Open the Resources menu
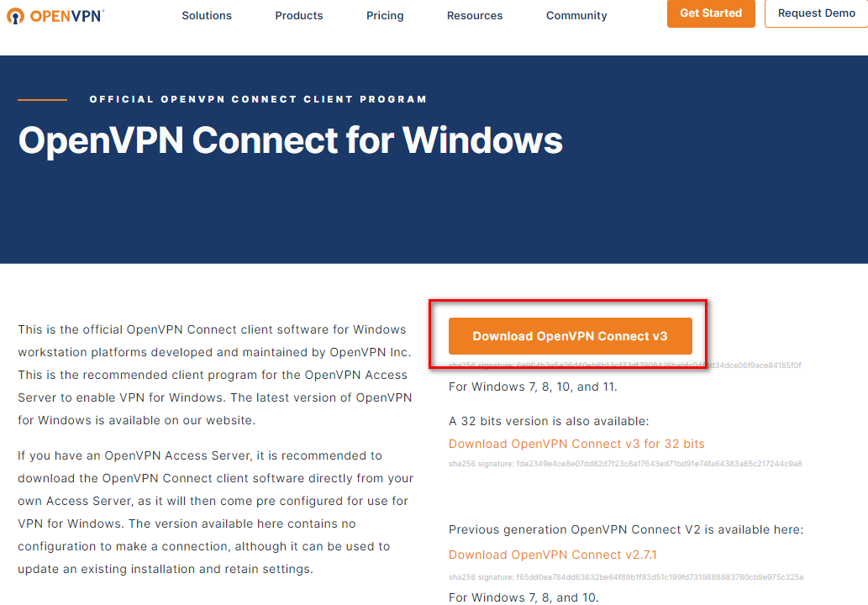868x605 pixels. click(475, 16)
